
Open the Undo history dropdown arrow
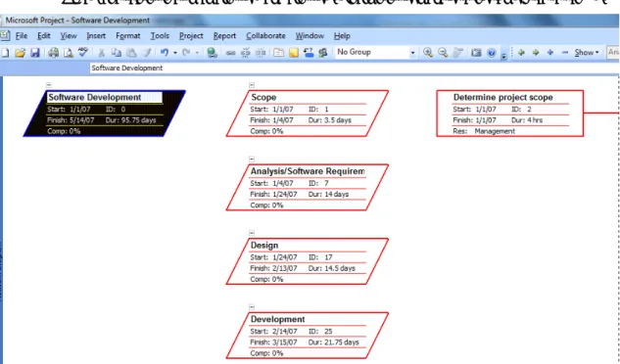[174, 53]
